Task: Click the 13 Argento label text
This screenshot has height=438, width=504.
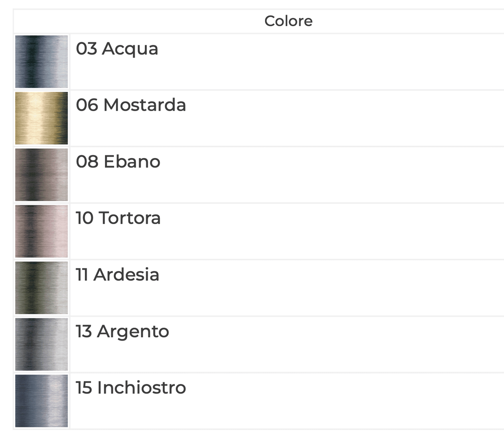Action: click(x=123, y=332)
